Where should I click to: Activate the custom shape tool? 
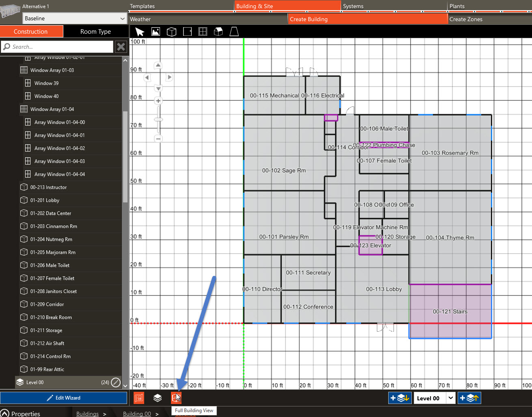[x=234, y=31]
